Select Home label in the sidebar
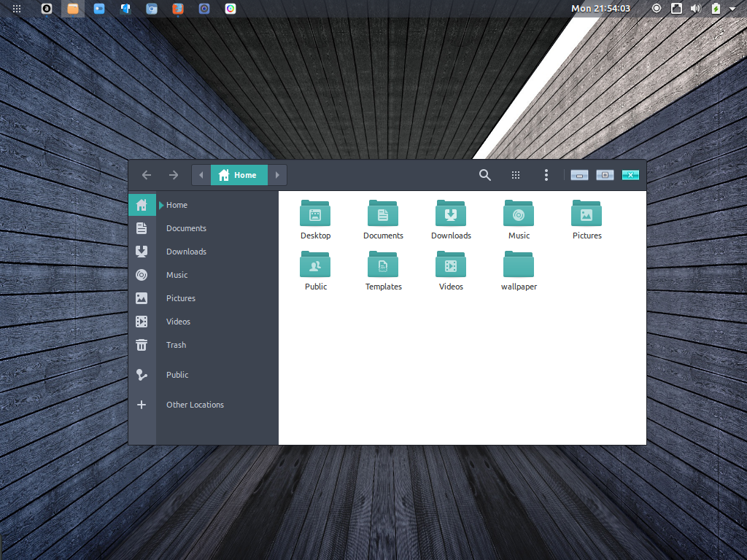The height and width of the screenshot is (560, 747). [x=177, y=205]
